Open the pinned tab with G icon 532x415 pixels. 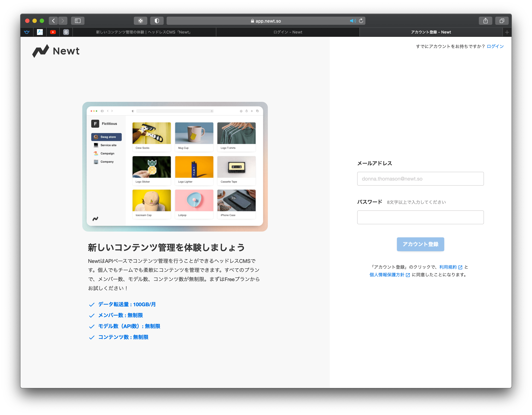click(66, 32)
